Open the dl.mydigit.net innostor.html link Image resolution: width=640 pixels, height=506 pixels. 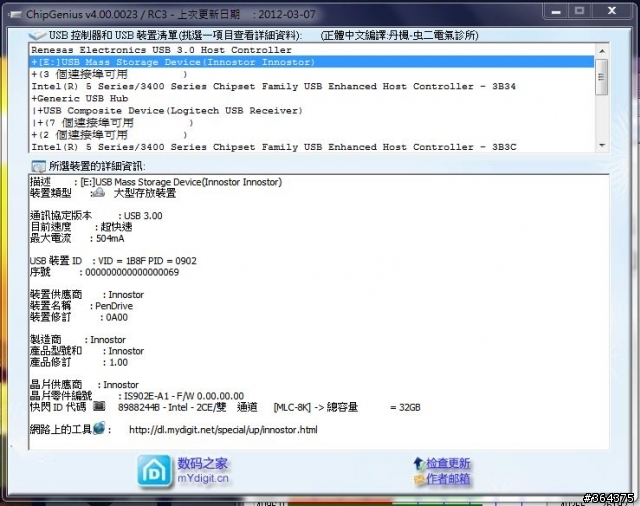click(x=223, y=430)
